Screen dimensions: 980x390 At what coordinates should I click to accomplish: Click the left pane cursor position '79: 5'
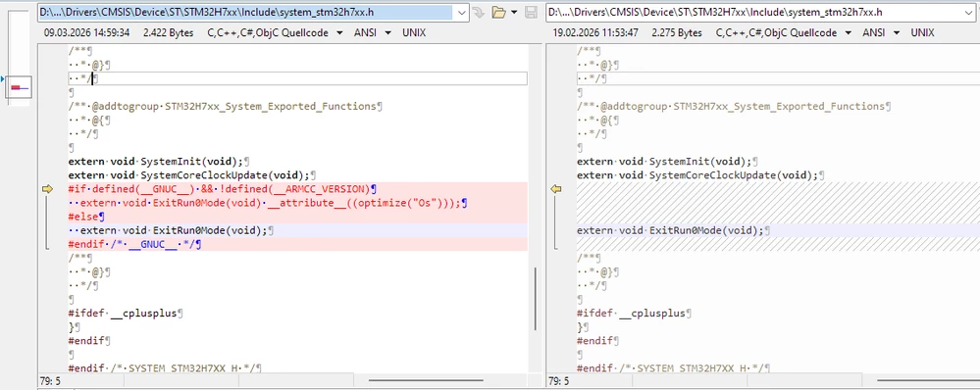coord(51,380)
